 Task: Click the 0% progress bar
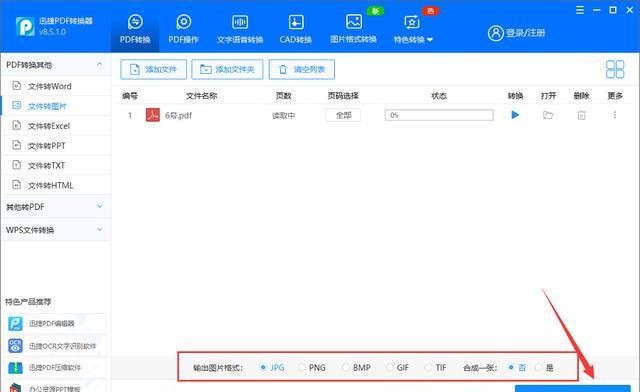pos(439,115)
